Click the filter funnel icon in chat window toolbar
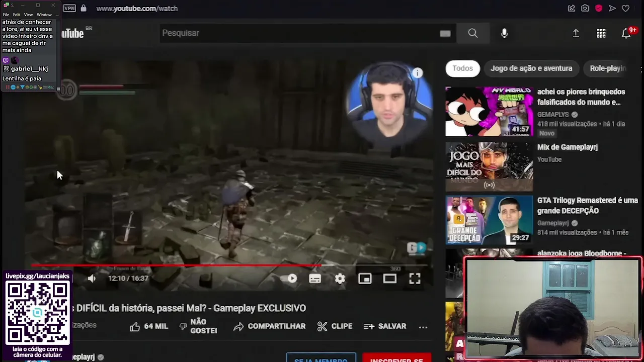Viewport: 644px width, 362px height. (x=23, y=87)
